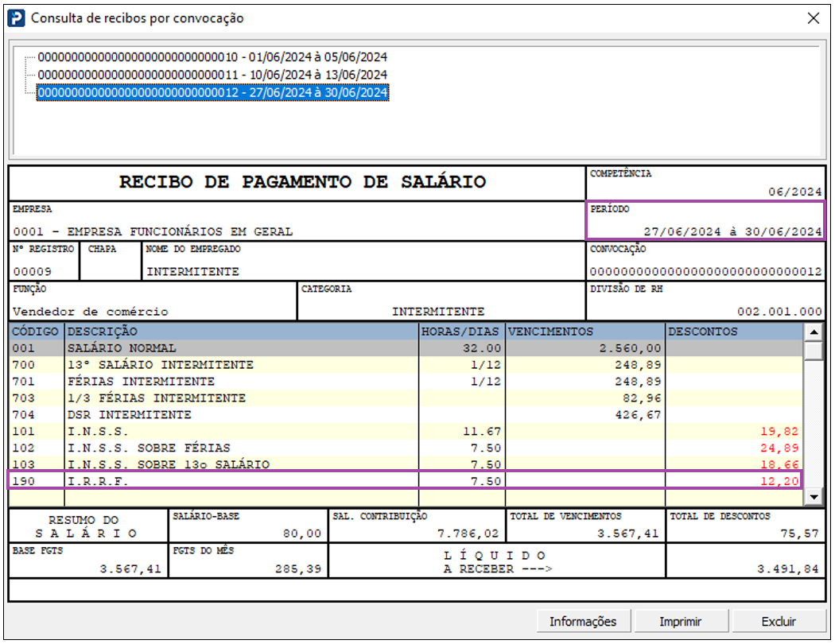Click the competência value 06/2024
Image resolution: width=835 pixels, height=644 pixels.
[x=795, y=192]
